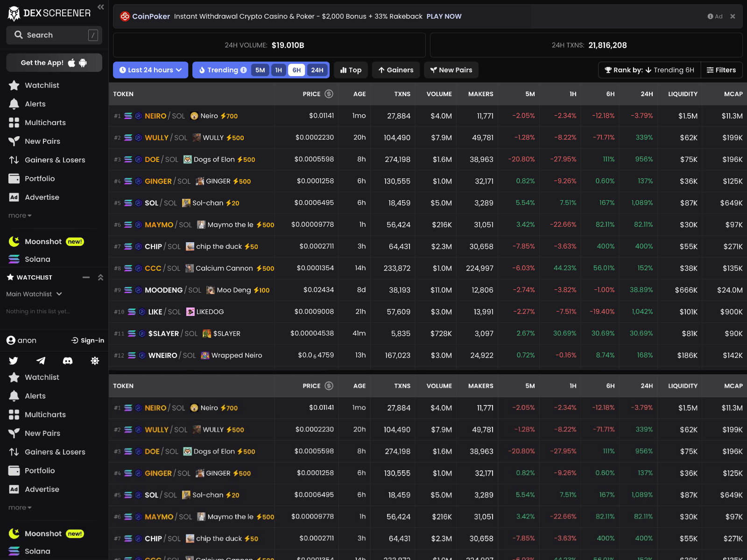Click Solana link in lower sidebar
Image resolution: width=747 pixels, height=560 pixels.
pyautogui.click(x=37, y=551)
